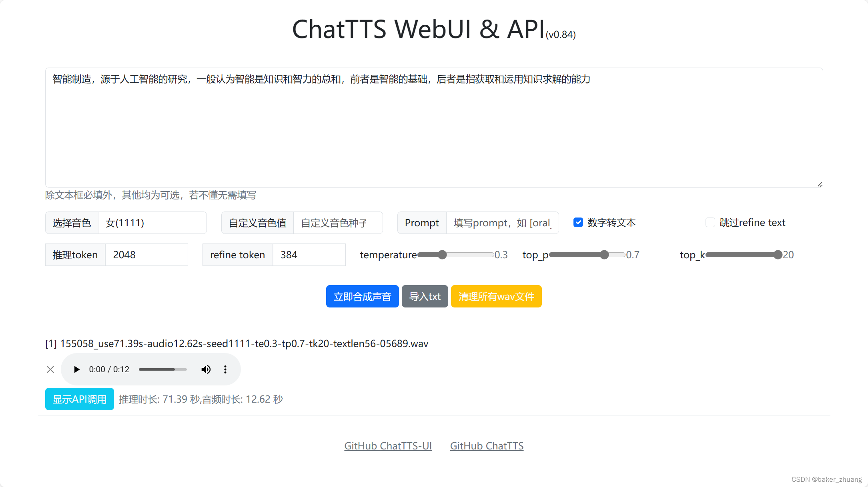Enable the 跳过refine text option
Viewport: 868px width, 487px height.
tap(710, 222)
